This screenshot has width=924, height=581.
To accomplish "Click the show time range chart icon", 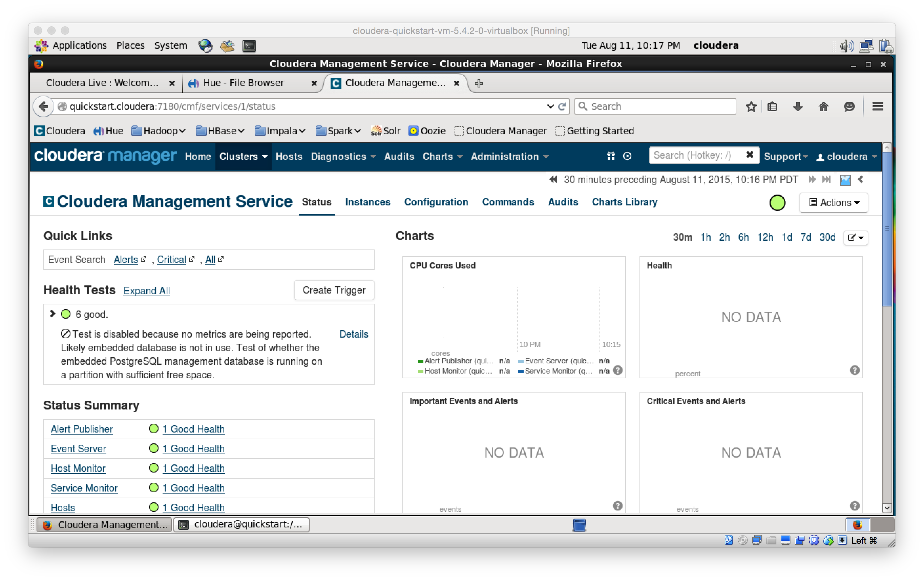I will point(845,180).
